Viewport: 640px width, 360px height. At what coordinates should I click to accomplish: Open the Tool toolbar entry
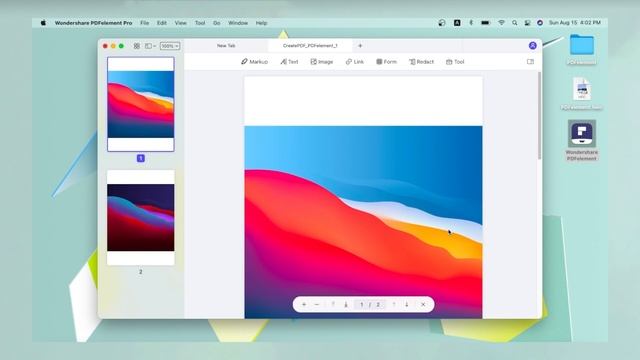click(455, 62)
